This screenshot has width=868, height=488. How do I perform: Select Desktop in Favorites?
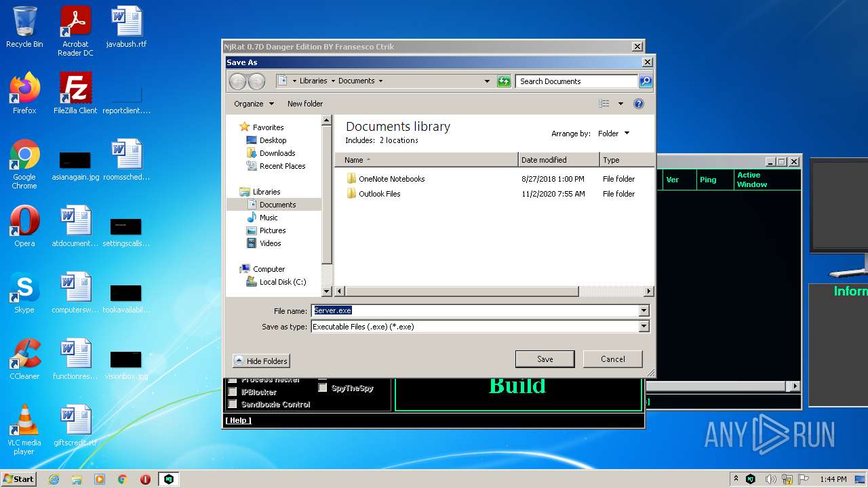point(273,140)
